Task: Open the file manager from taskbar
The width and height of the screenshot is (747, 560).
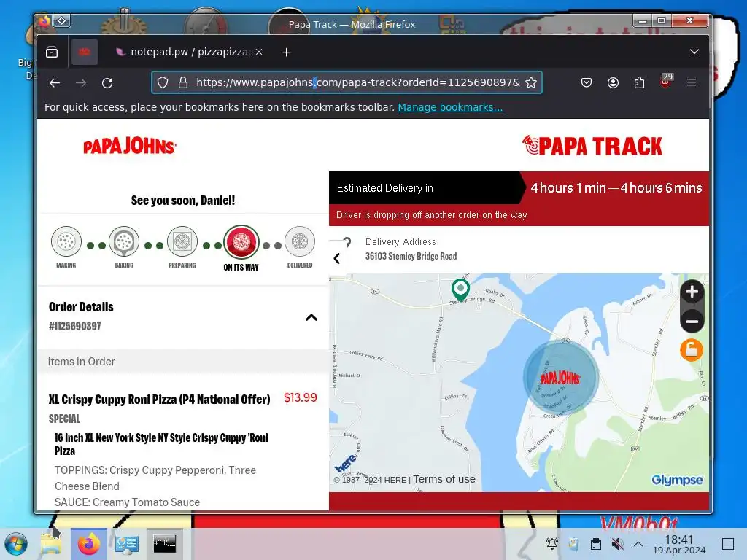Action: tap(51, 543)
